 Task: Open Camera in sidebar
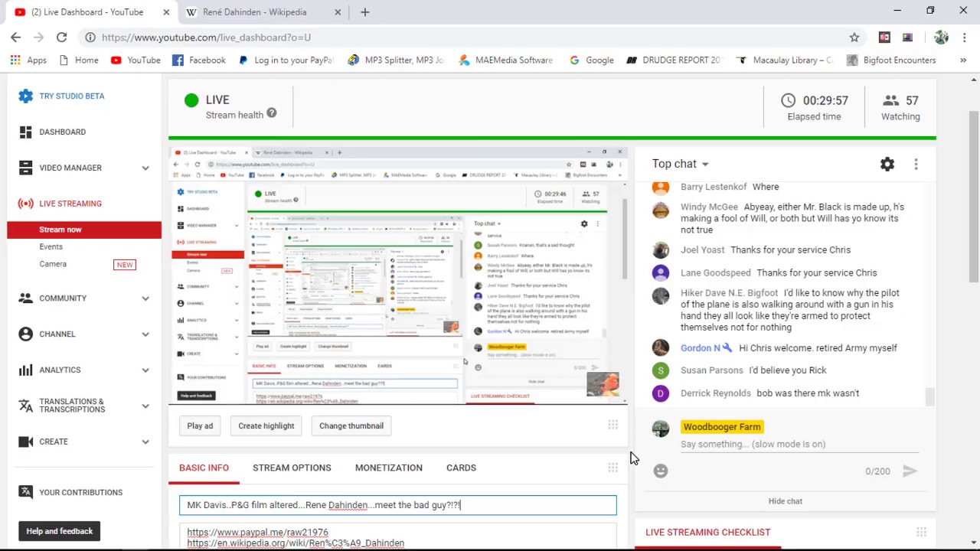point(53,264)
